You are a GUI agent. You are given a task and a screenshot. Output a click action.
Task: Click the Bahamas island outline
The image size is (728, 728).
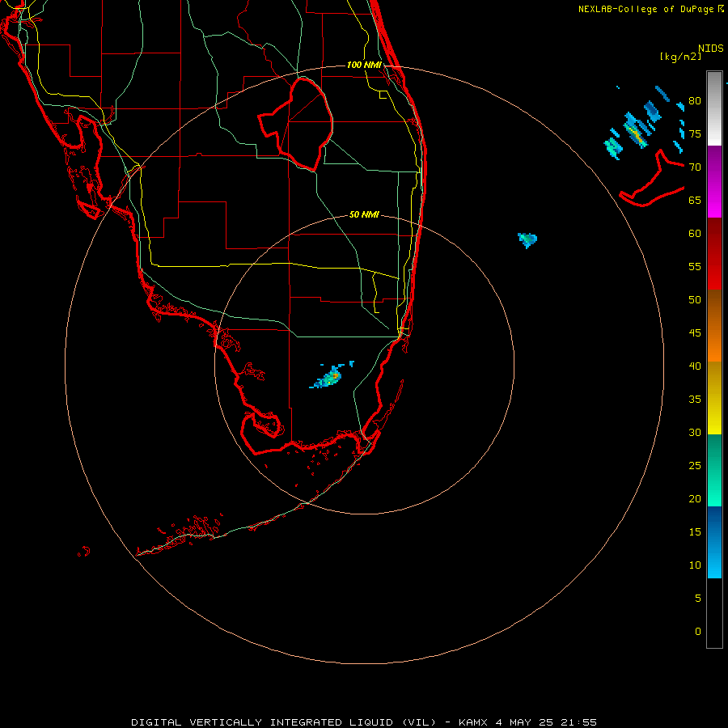pyautogui.click(x=652, y=178)
